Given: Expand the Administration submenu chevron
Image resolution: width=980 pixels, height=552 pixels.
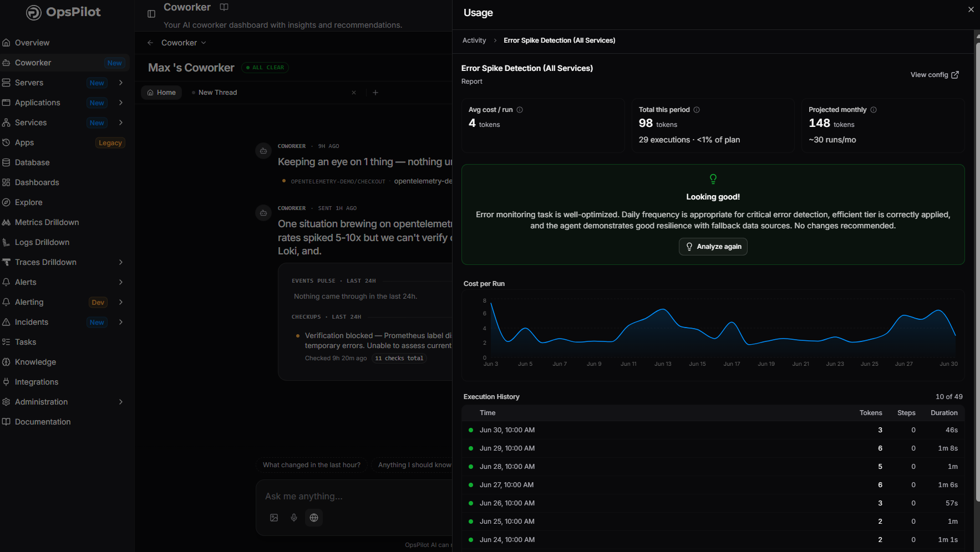Looking at the screenshot, I should [121, 402].
